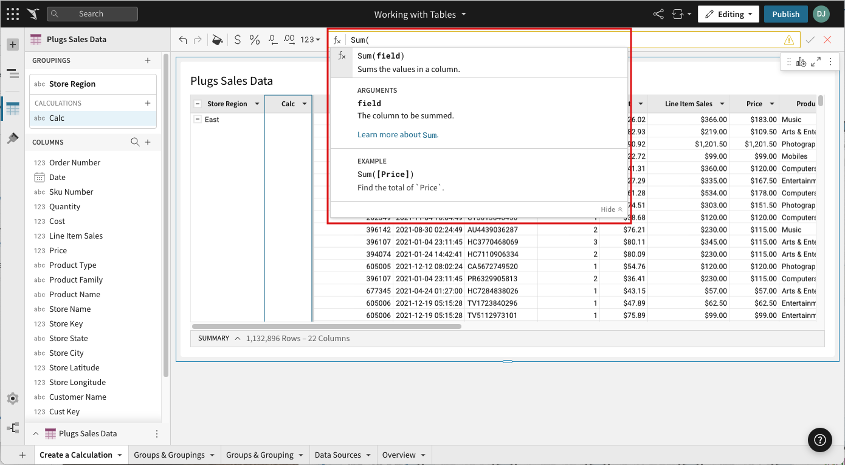Cancel formula with the red X icon
Screen dimensions: 846x466
coord(827,40)
